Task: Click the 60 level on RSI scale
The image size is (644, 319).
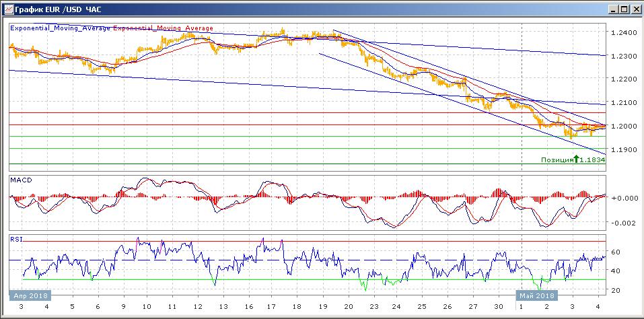Action: click(x=615, y=252)
